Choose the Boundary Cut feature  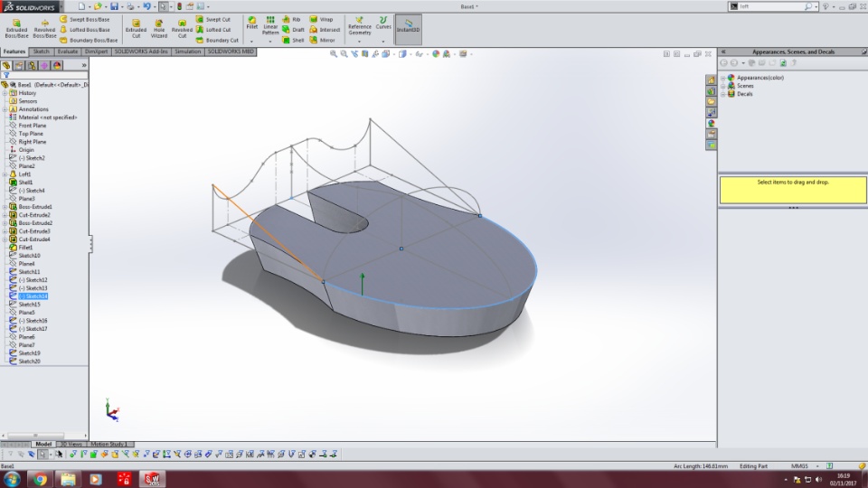point(217,41)
